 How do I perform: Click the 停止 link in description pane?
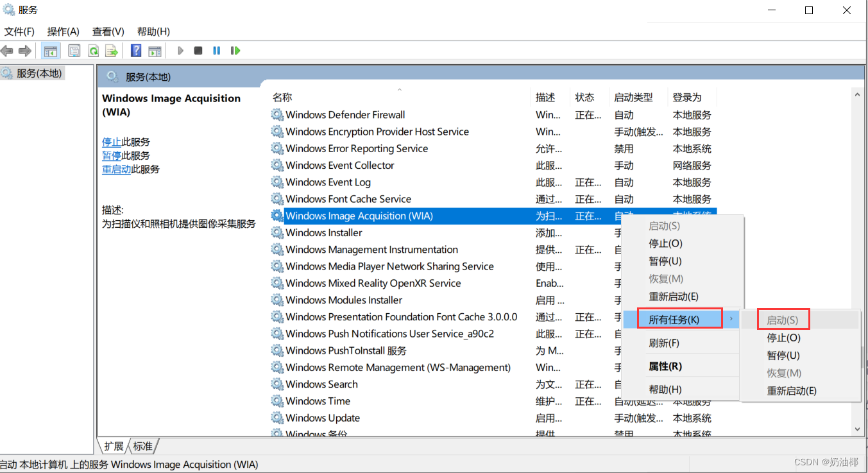click(x=112, y=142)
